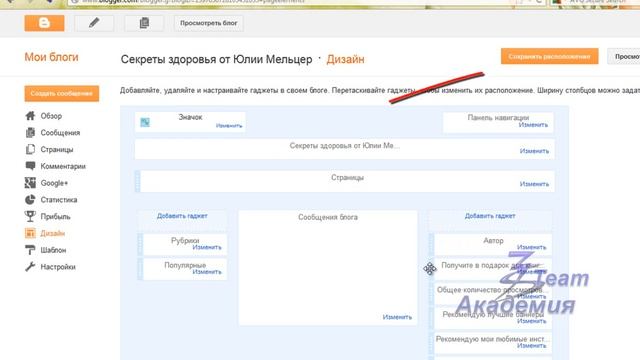Select Шаблон in the sidebar

(x=53, y=250)
